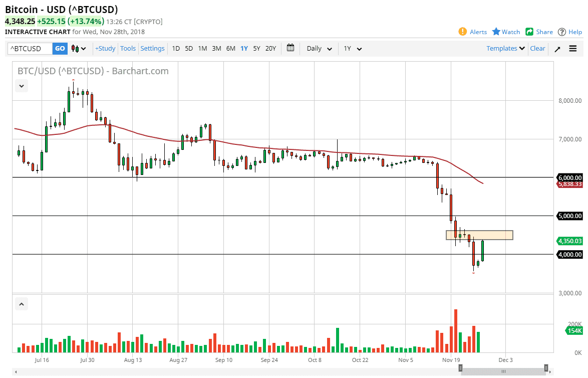Open the Tools menu
Screen dimensions: 588x378
128,48
